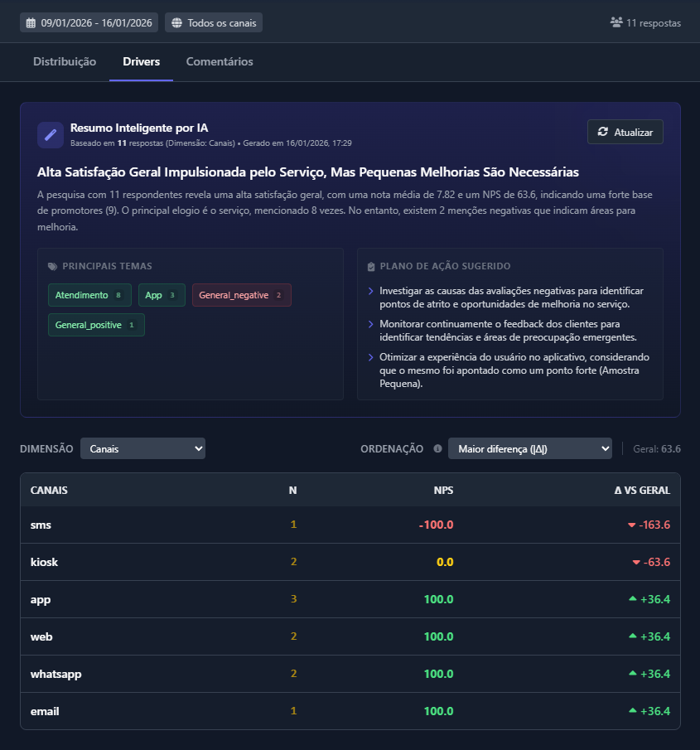This screenshot has height=750, width=700.
Task: Open the Ordenação dropdown Maior diferença
Action: (x=530, y=448)
